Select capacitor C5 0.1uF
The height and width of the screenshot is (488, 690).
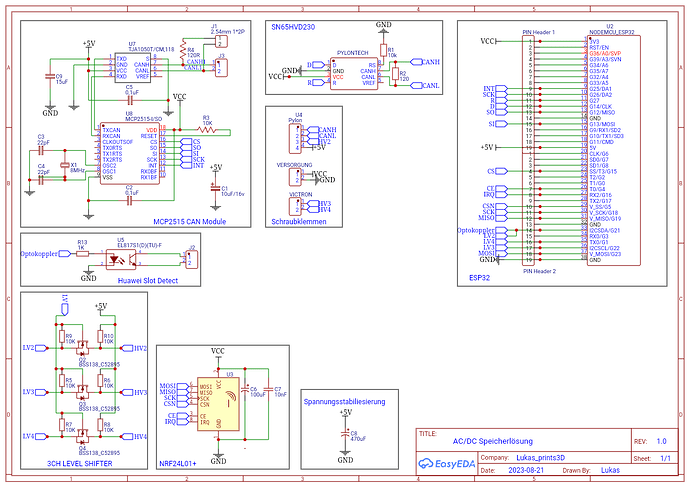[130, 101]
